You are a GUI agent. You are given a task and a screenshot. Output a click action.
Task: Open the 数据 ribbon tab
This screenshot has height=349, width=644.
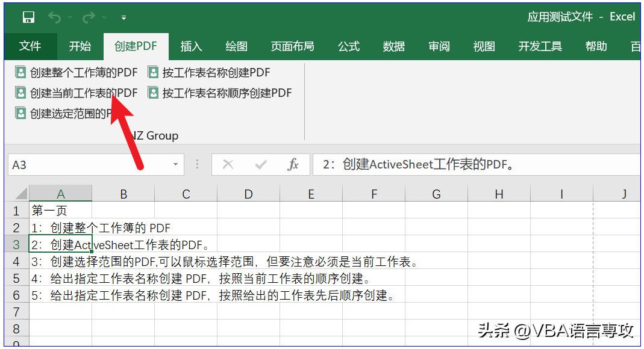coord(394,46)
